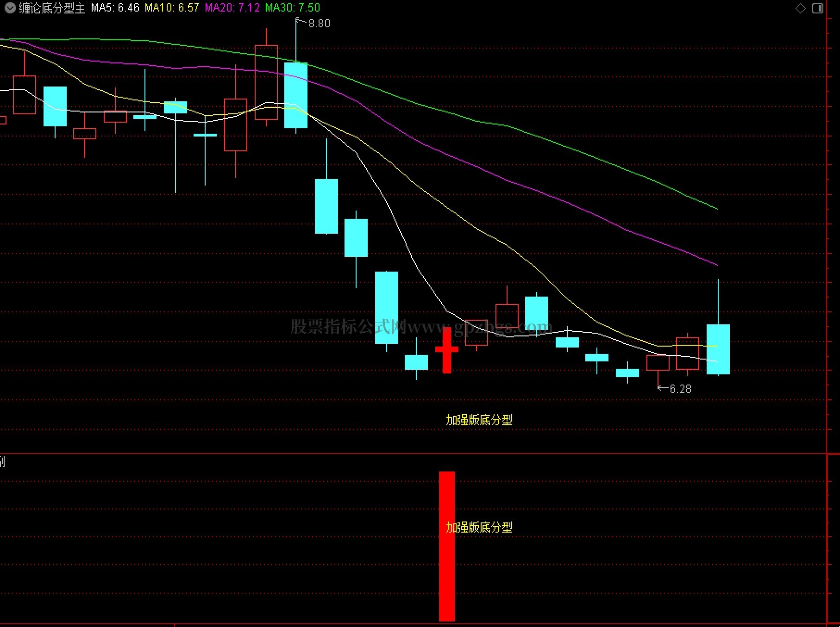Click the diamond marker icon at top right
Screen dimensions: 840x627
click(x=801, y=8)
